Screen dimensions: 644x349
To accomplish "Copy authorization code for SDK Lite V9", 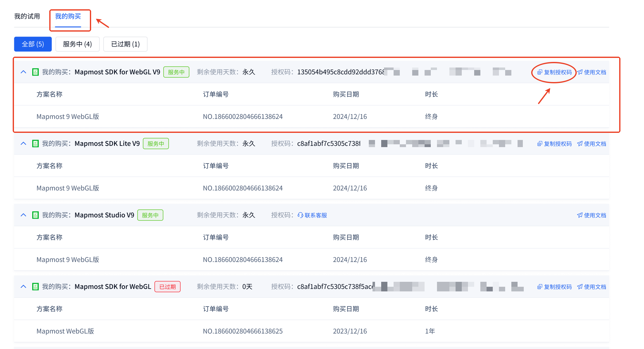I will click(554, 144).
